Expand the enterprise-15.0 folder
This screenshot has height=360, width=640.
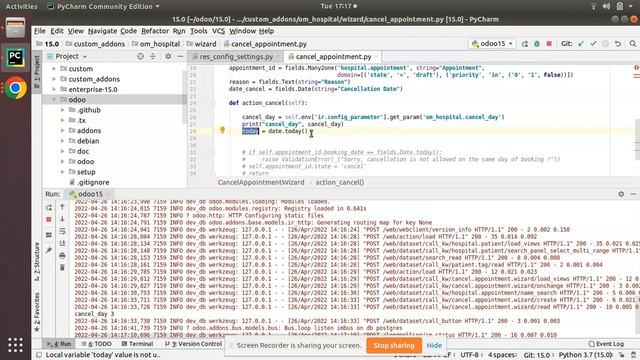tap(54, 89)
